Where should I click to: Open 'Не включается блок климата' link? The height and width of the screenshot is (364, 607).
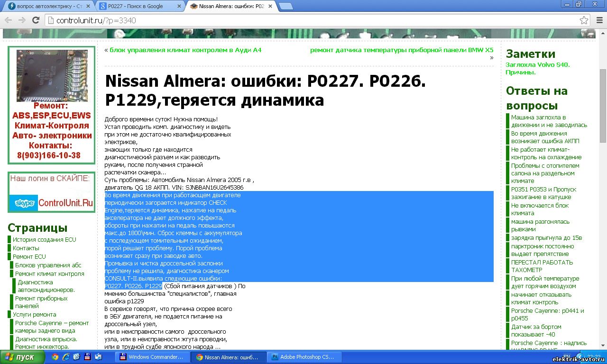pos(540,209)
